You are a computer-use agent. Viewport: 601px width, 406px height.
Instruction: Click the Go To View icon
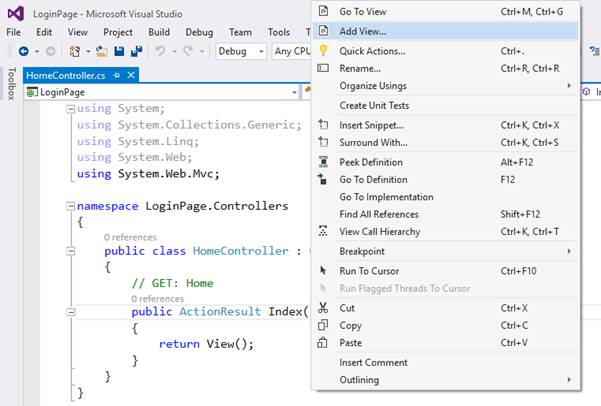[323, 11]
